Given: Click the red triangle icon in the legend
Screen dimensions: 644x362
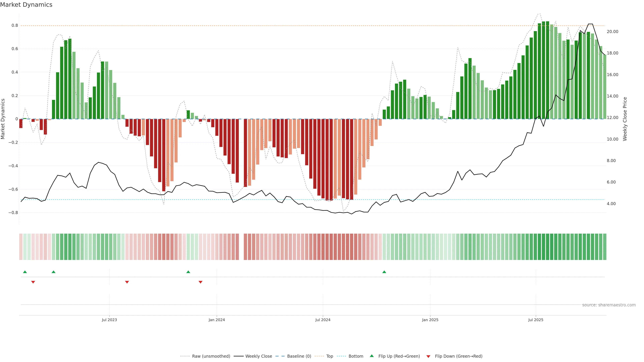Looking at the screenshot, I should point(428,356).
